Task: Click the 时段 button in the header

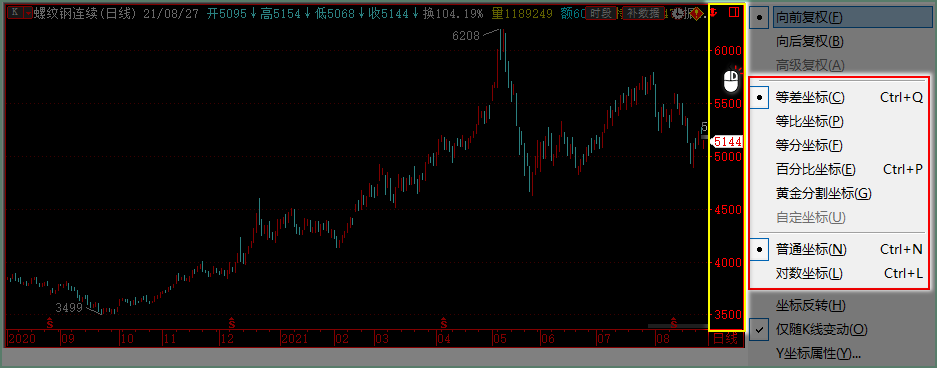Action: pos(601,13)
